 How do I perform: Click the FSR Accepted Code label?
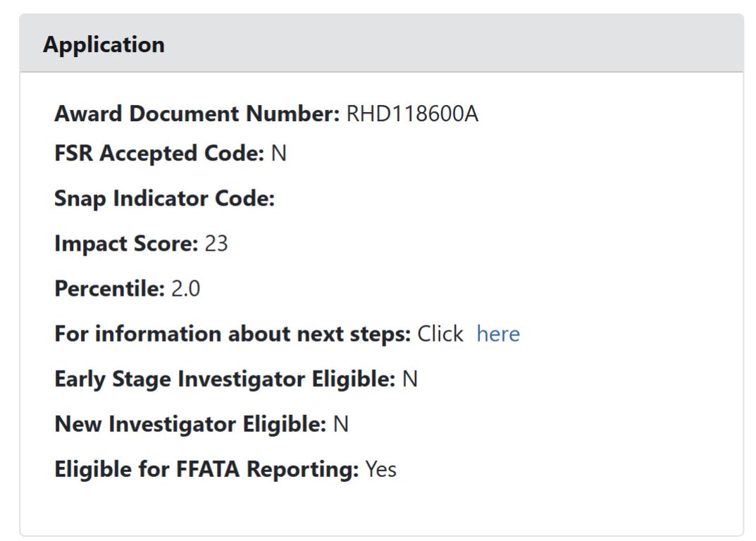(159, 154)
